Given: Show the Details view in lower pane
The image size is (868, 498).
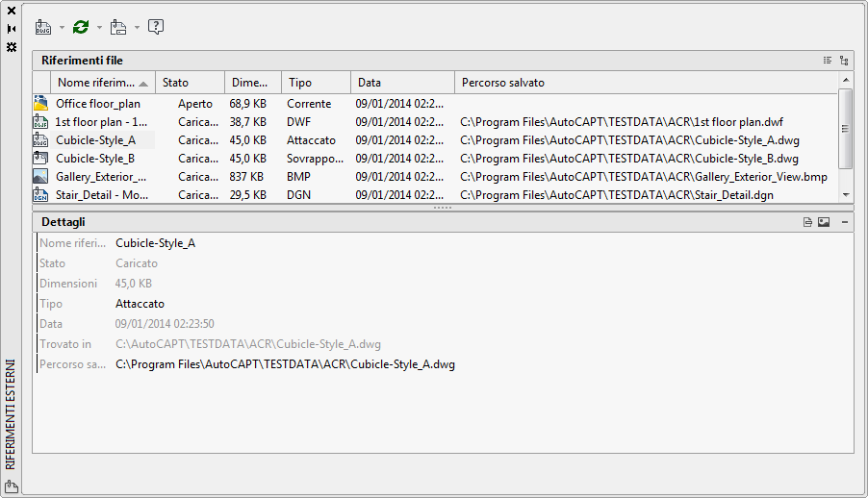Looking at the screenshot, I should point(808,222).
